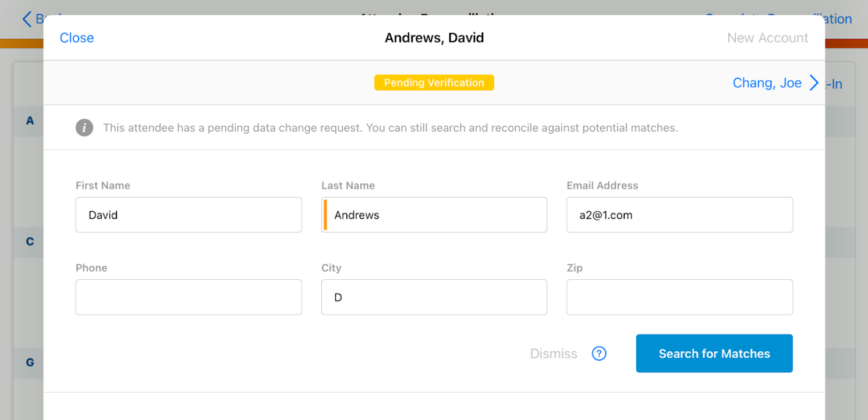
Task: Click the Back chevron arrow icon
Action: 27,19
